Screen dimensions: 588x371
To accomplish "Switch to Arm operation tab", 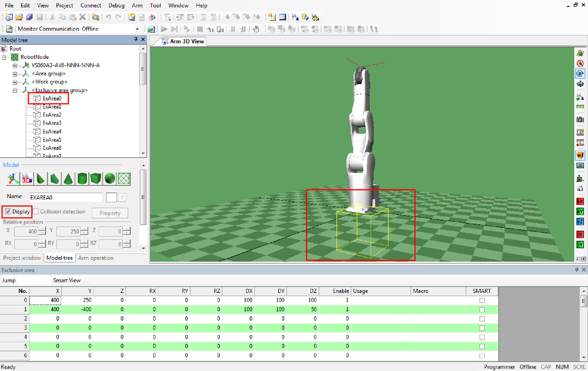I will [96, 258].
